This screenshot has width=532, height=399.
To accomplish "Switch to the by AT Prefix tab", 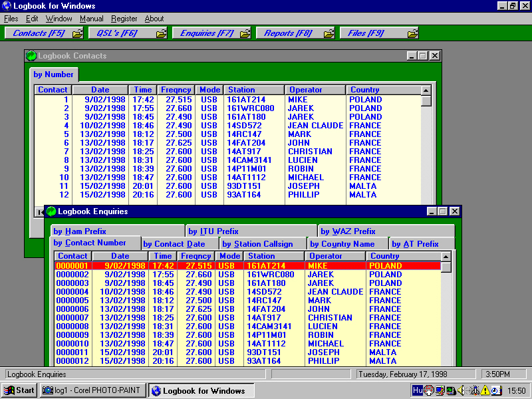I will pos(422,244).
